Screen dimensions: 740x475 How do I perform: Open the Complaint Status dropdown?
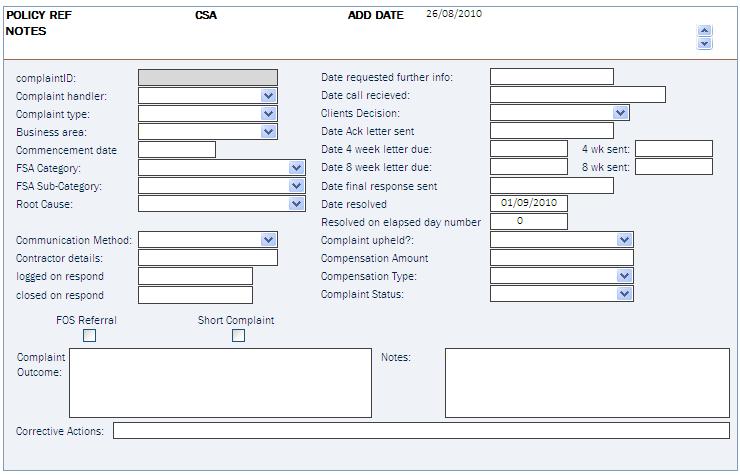point(624,294)
